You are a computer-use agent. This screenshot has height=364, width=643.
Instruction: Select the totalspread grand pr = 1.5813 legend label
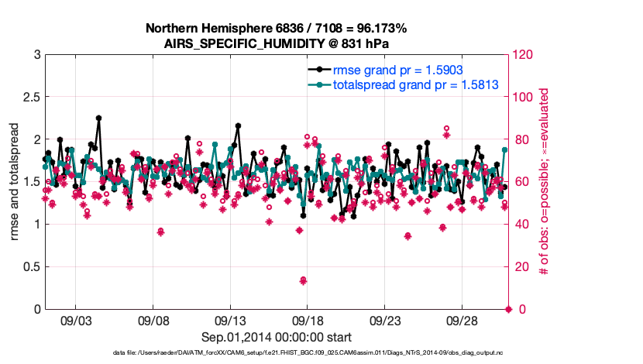tap(414, 84)
